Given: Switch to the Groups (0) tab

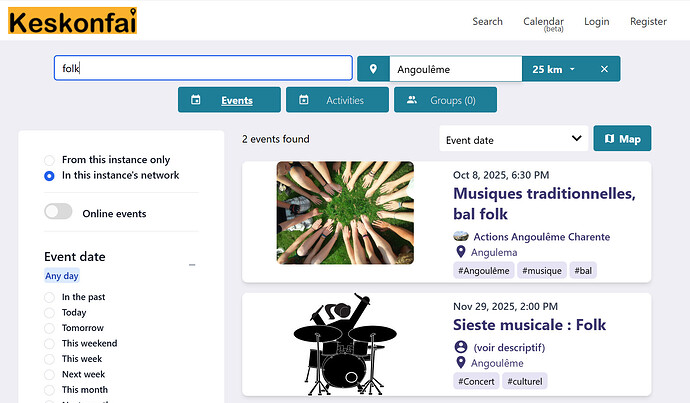Looking at the screenshot, I should pos(445,100).
